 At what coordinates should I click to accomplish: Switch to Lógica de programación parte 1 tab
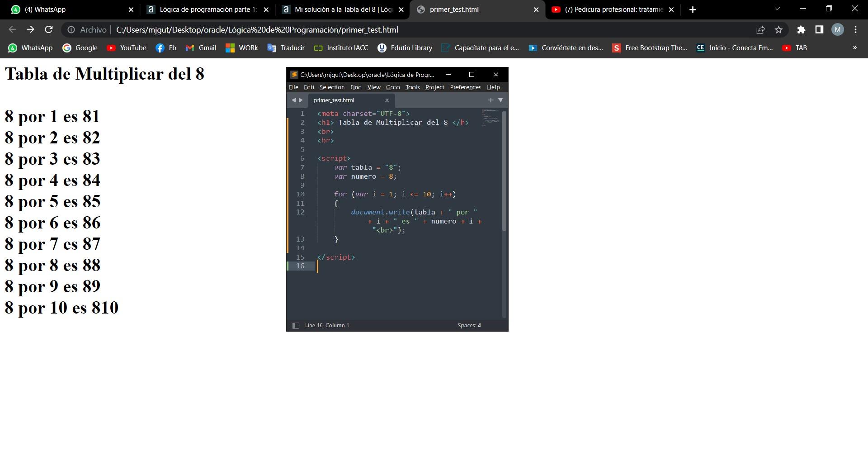[x=208, y=10]
